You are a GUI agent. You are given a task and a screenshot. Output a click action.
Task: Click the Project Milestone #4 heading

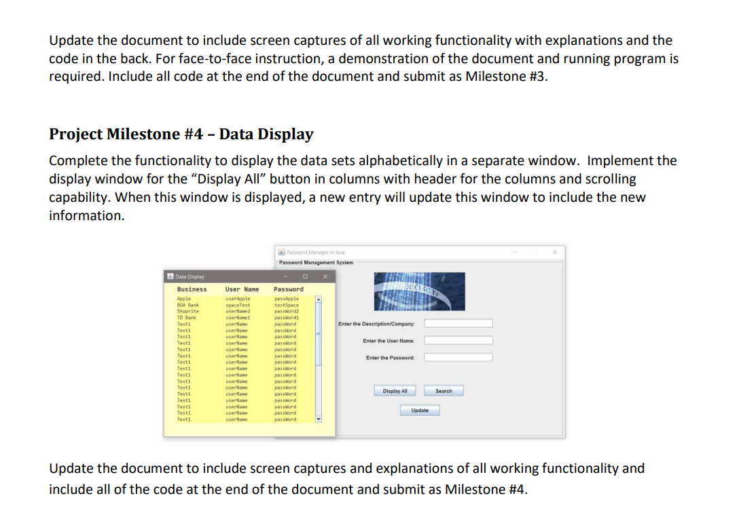point(181,134)
